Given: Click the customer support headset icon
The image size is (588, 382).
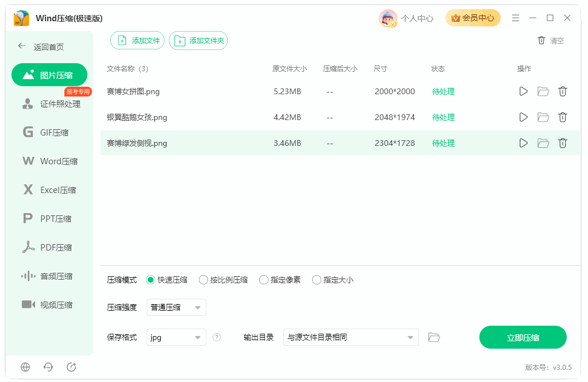Looking at the screenshot, I should pyautogui.click(x=48, y=367).
